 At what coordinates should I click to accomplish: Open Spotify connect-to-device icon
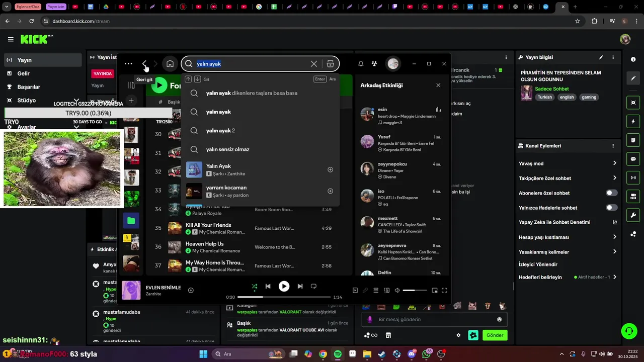click(387, 290)
